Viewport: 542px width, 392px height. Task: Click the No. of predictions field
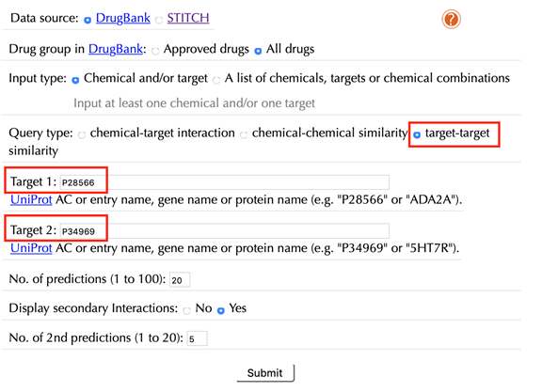click(x=180, y=280)
